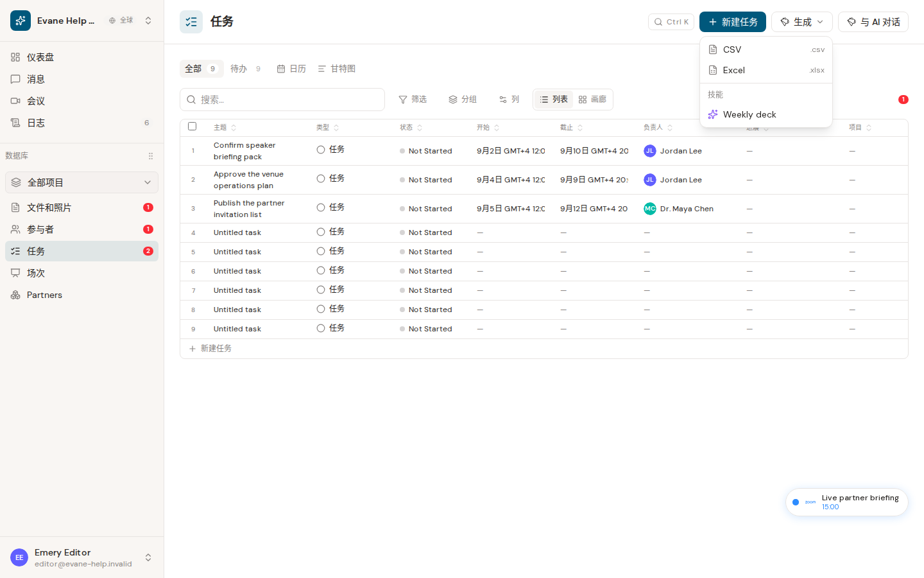
Task: Sort by the 项目 column header
Action: click(860, 128)
